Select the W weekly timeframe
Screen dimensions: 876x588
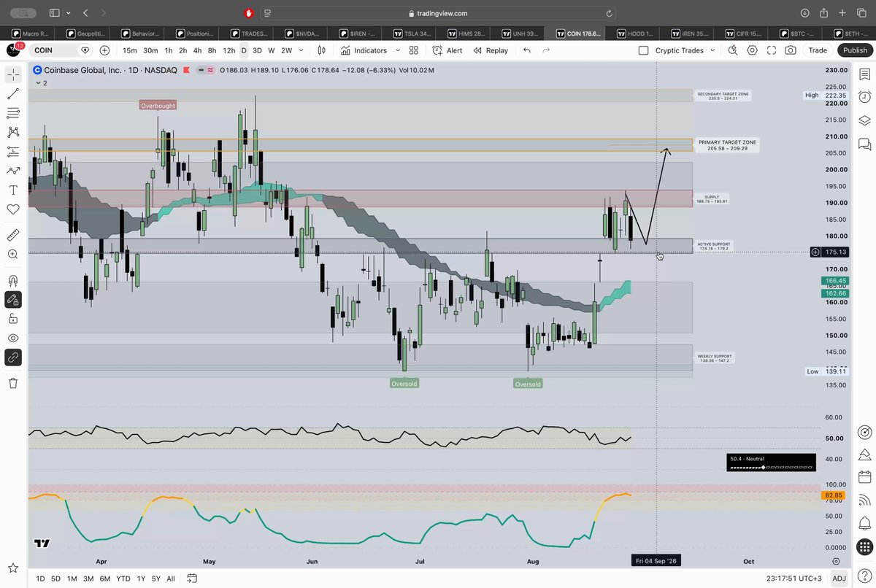(x=271, y=50)
